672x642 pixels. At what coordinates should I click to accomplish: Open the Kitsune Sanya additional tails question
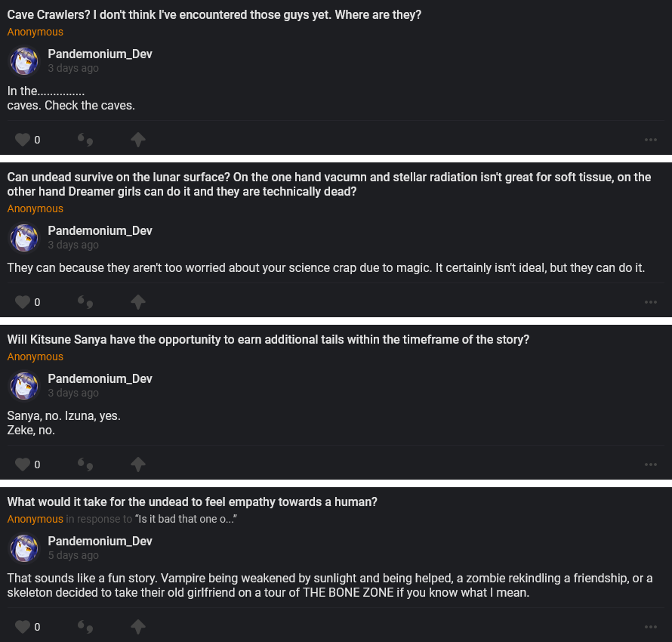click(x=268, y=340)
